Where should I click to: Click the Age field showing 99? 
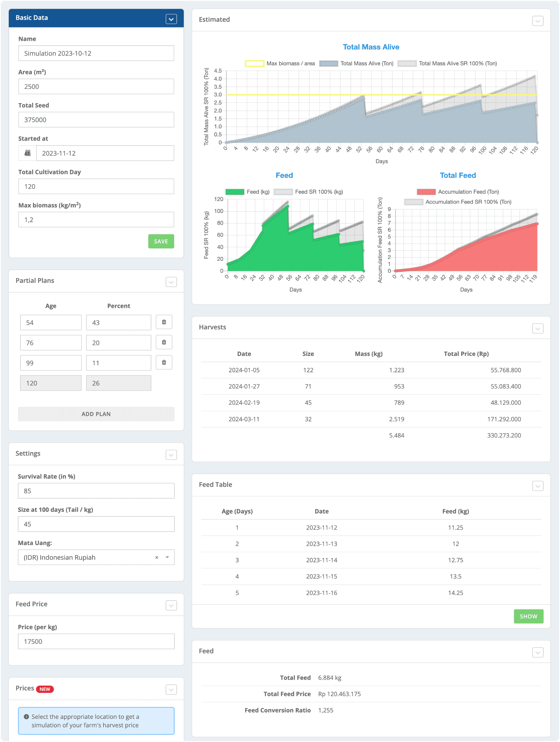coord(51,363)
